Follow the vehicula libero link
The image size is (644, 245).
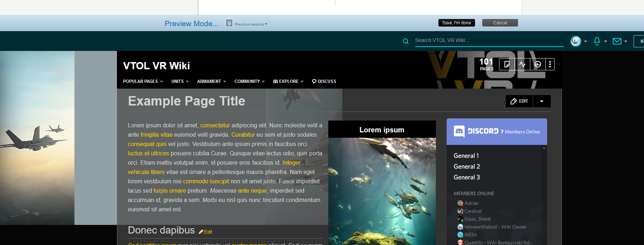pos(146,172)
